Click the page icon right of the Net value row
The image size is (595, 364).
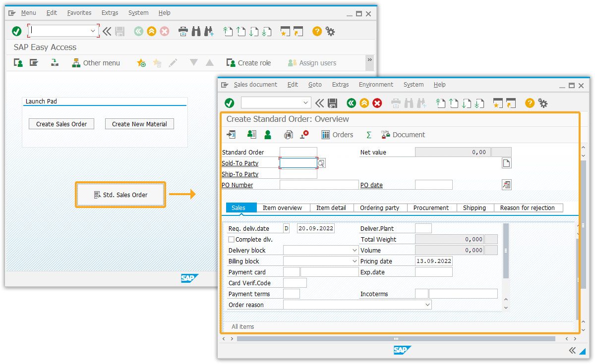click(x=506, y=163)
